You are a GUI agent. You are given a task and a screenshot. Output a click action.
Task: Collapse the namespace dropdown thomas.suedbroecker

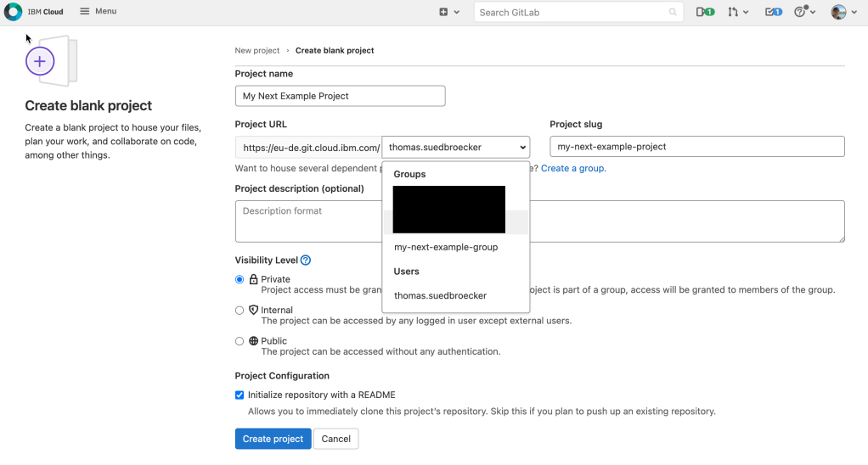[x=455, y=147]
